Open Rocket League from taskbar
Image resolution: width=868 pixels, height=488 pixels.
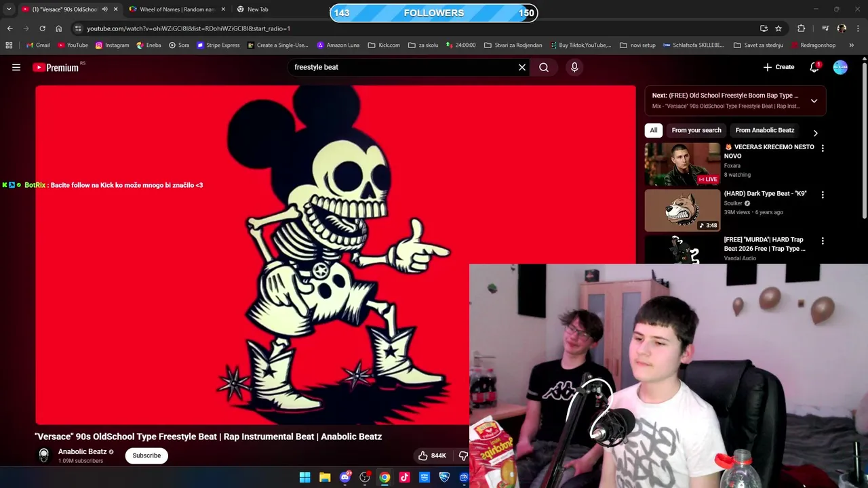444,477
